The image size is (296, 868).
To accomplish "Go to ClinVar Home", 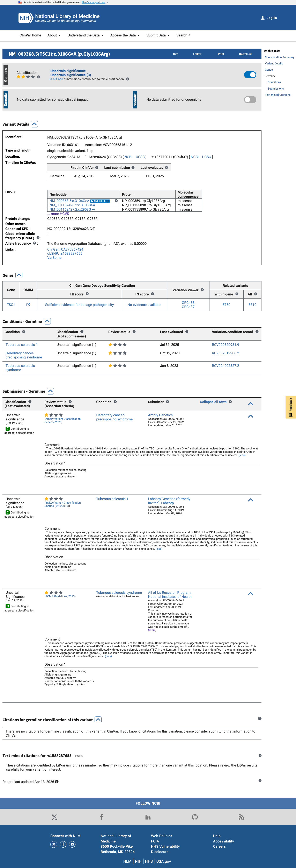I will 30,35.
